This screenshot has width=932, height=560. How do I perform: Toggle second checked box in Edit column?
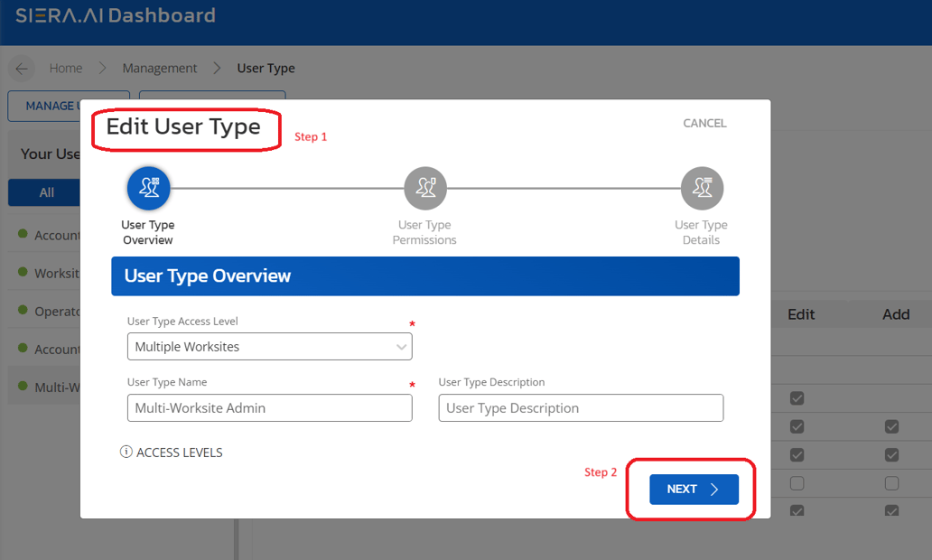click(797, 427)
